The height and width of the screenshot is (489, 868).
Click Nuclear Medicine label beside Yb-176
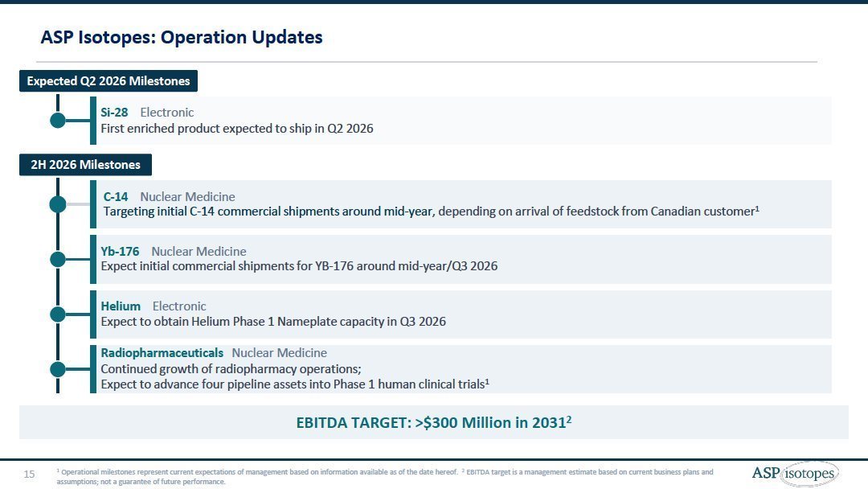point(199,252)
